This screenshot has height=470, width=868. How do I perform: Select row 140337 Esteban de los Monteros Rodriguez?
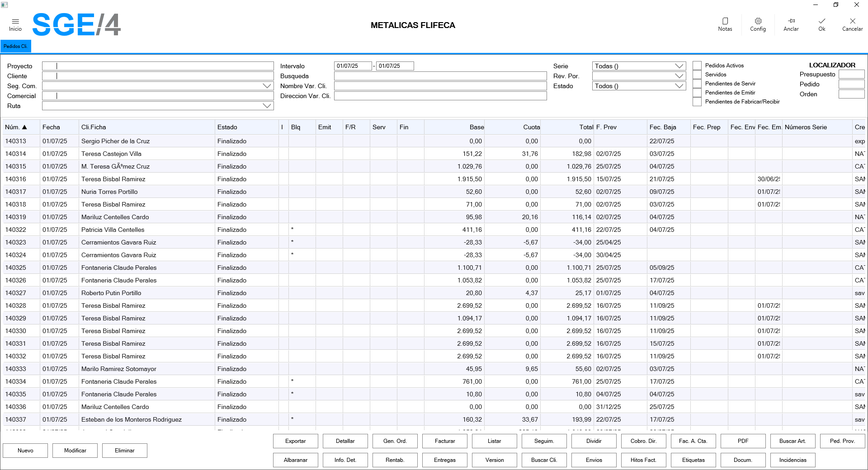[x=434, y=419]
